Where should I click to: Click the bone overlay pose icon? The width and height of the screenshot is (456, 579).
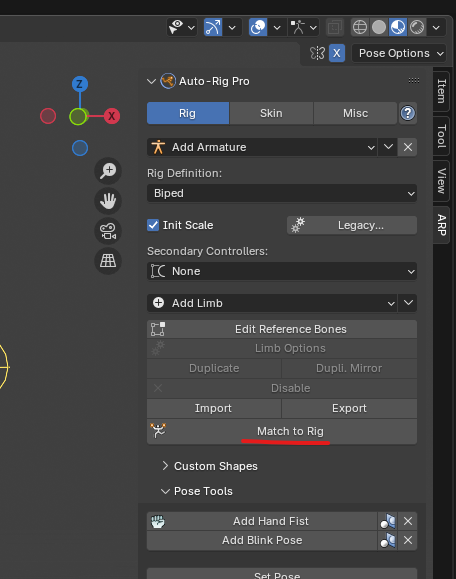pos(298,27)
